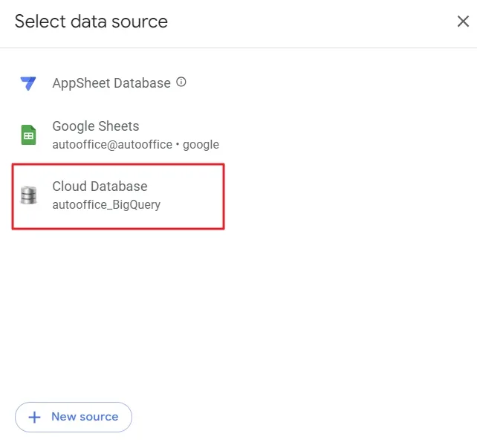Click the word "New" on the bottom button
Viewport: 477px width, 448px height.
click(x=63, y=417)
